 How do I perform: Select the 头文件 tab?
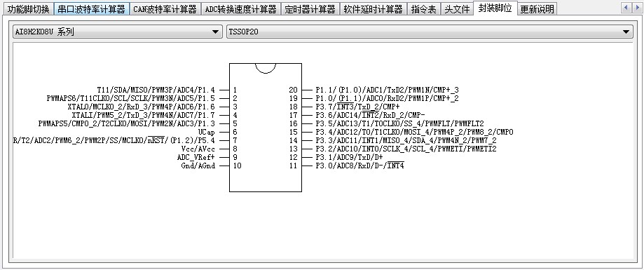(x=457, y=9)
